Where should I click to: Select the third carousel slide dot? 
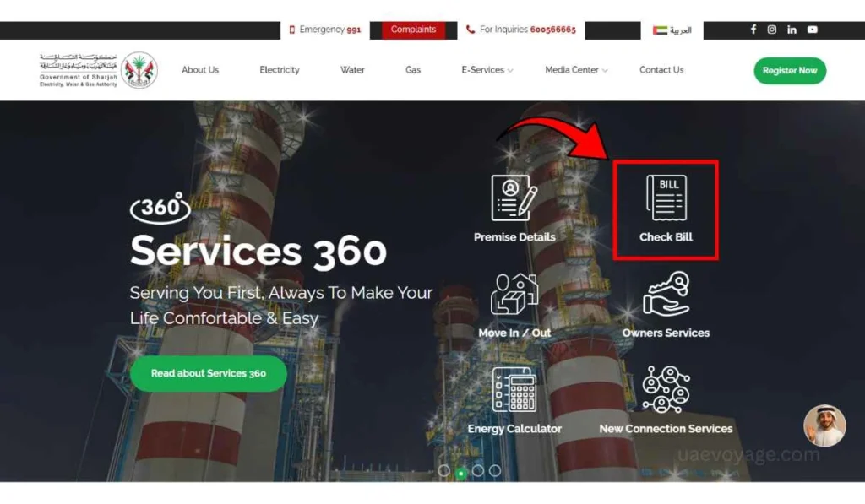pos(478,471)
